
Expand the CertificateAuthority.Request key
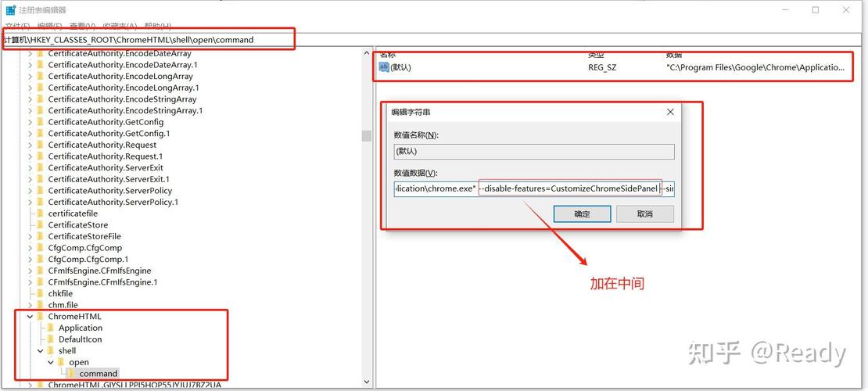click(30, 145)
